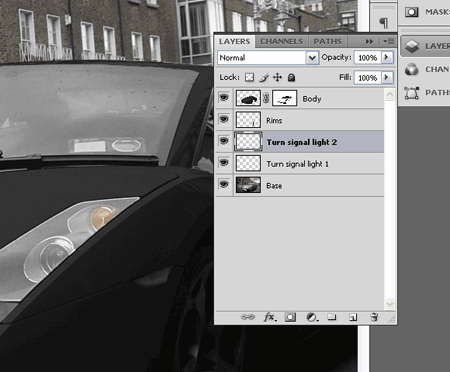450x372 pixels.
Task: Add a layer mask
Action: (290, 317)
